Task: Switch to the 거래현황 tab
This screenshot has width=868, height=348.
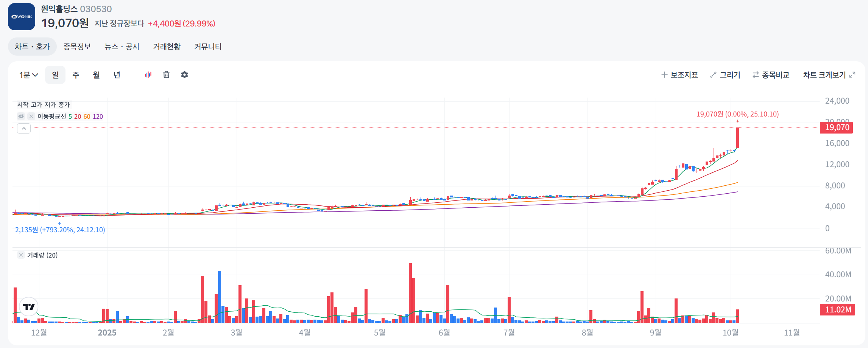Action: pos(167,47)
